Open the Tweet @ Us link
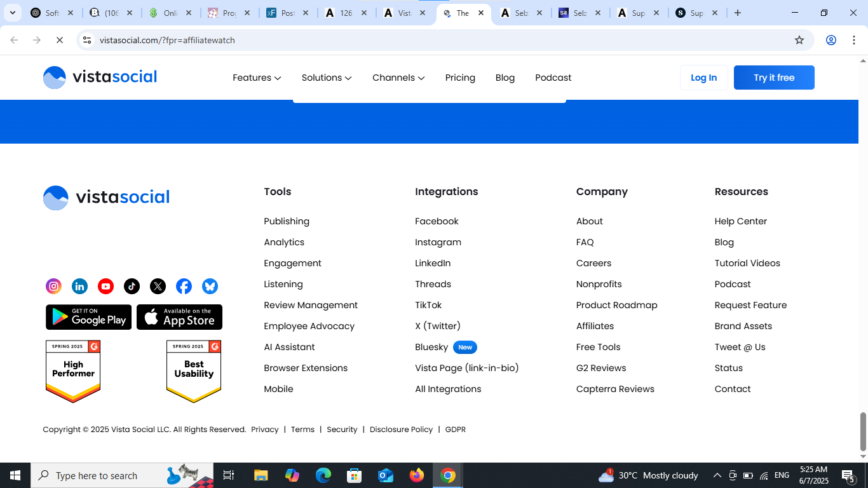 pos(740,347)
